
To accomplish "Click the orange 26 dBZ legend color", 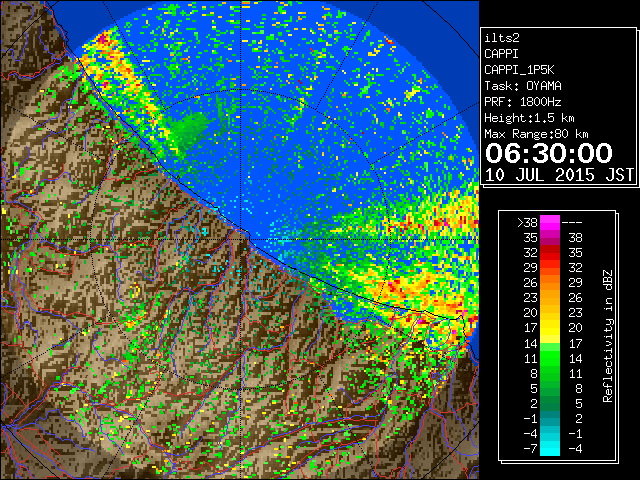I will click(x=550, y=282).
